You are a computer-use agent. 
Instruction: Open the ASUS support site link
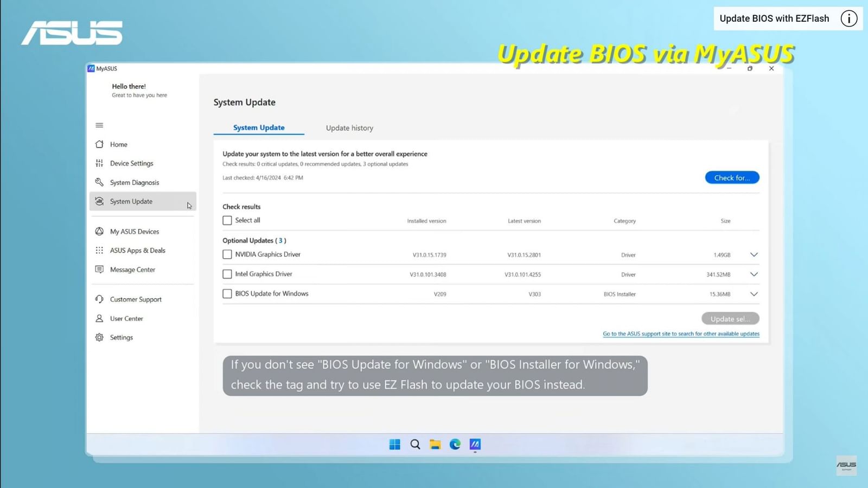point(680,334)
